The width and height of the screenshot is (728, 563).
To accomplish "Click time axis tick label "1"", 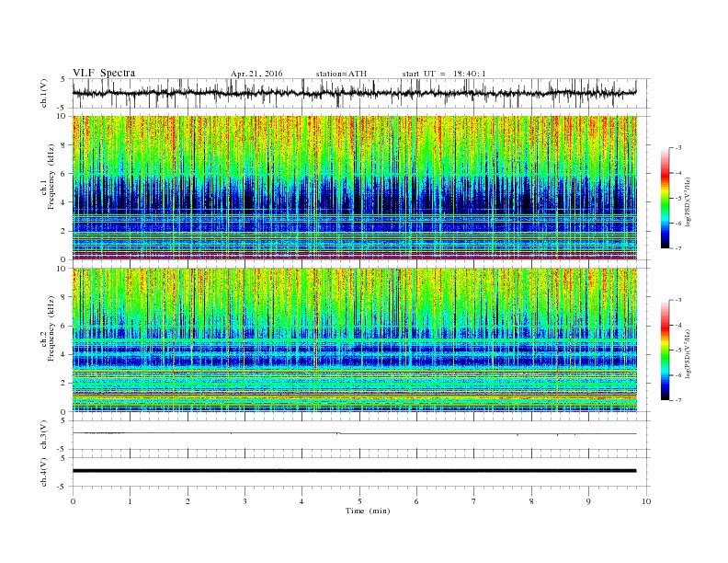I will point(130,501).
